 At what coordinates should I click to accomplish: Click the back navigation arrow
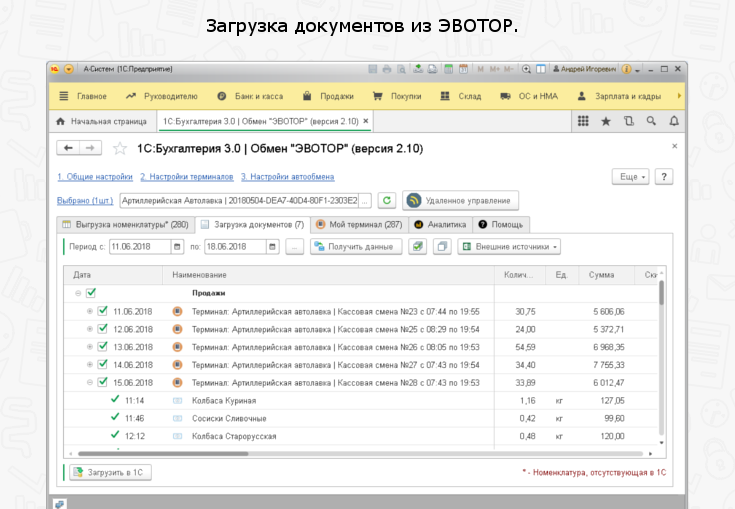(69, 148)
